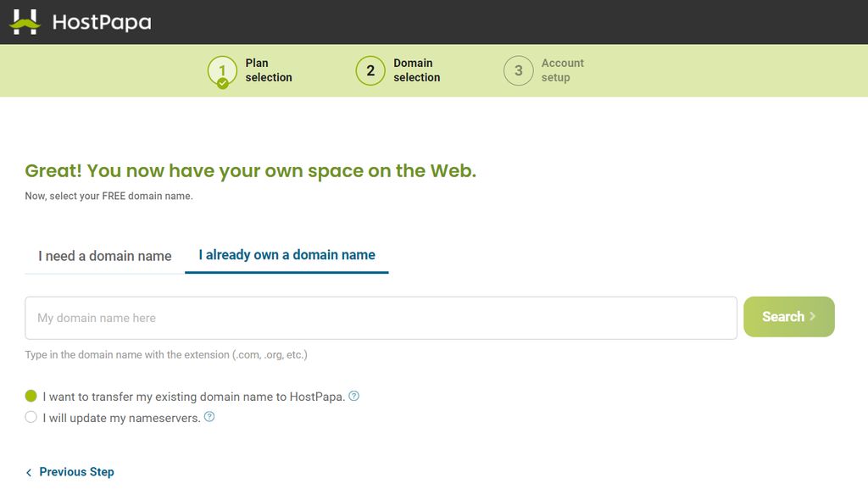Open help icon beside update nameservers option
This screenshot has width=868, height=489.
(x=209, y=417)
